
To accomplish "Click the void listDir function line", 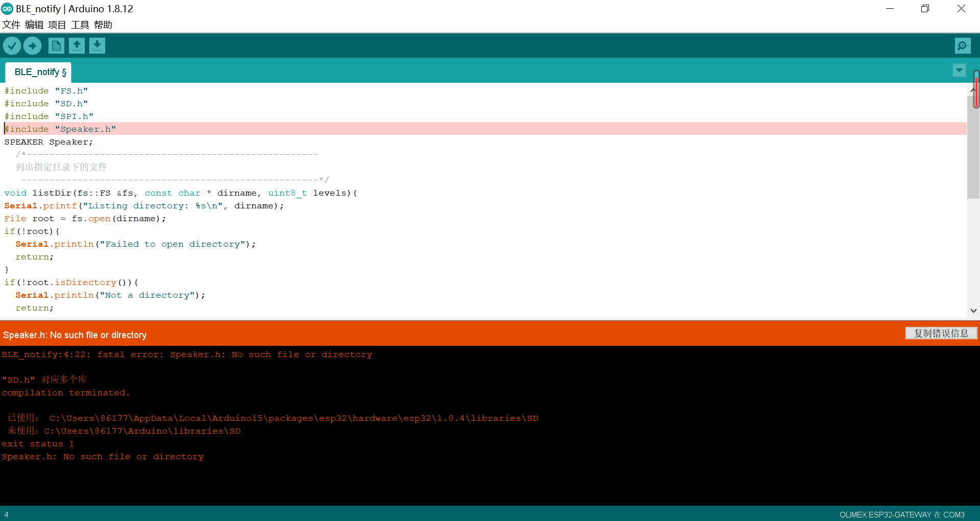I will pyautogui.click(x=181, y=193).
